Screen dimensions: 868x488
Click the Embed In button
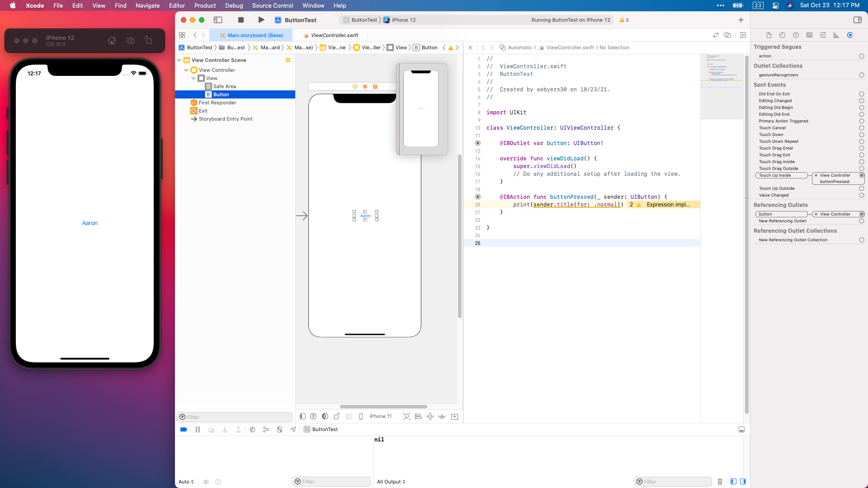coord(455,417)
